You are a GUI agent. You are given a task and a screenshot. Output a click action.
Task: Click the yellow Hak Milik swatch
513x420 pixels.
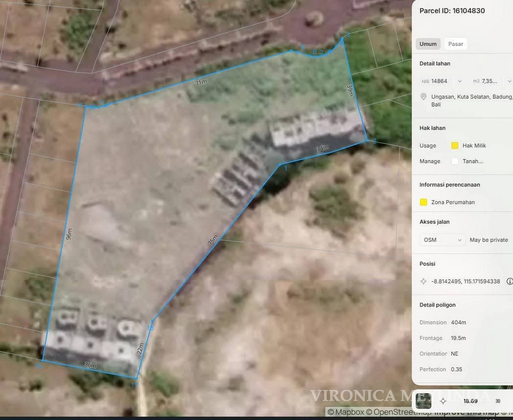click(454, 146)
